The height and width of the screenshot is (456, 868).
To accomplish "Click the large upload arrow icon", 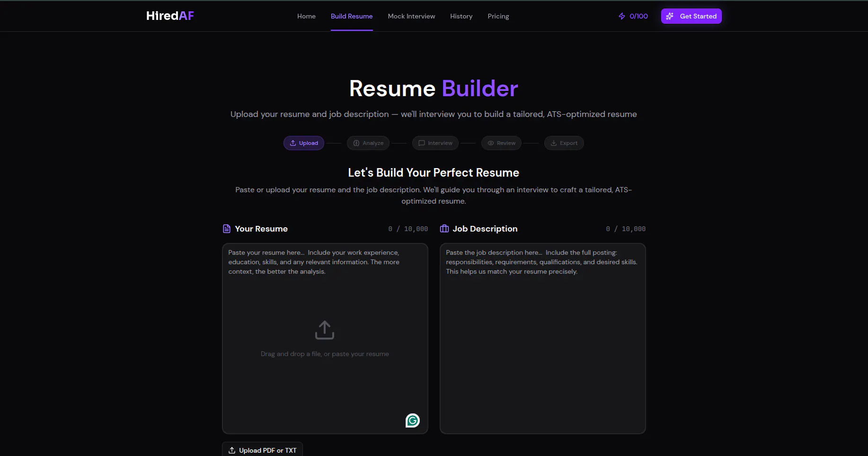I will point(325,330).
